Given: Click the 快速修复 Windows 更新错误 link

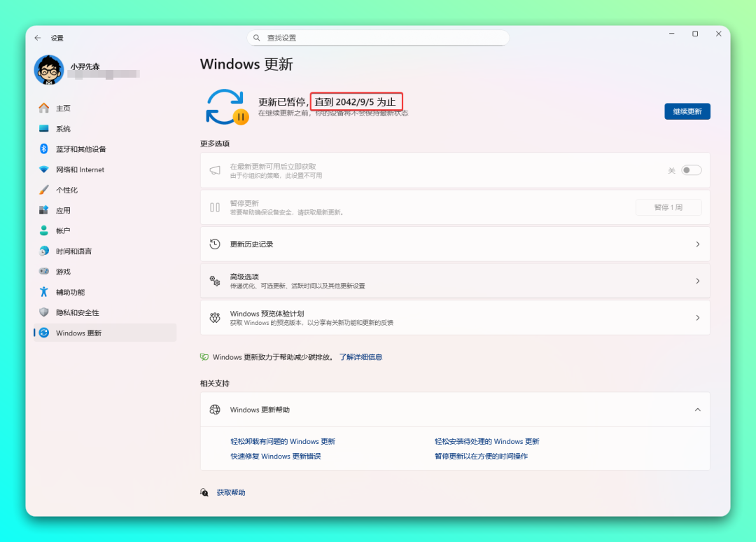Looking at the screenshot, I should point(276,457).
